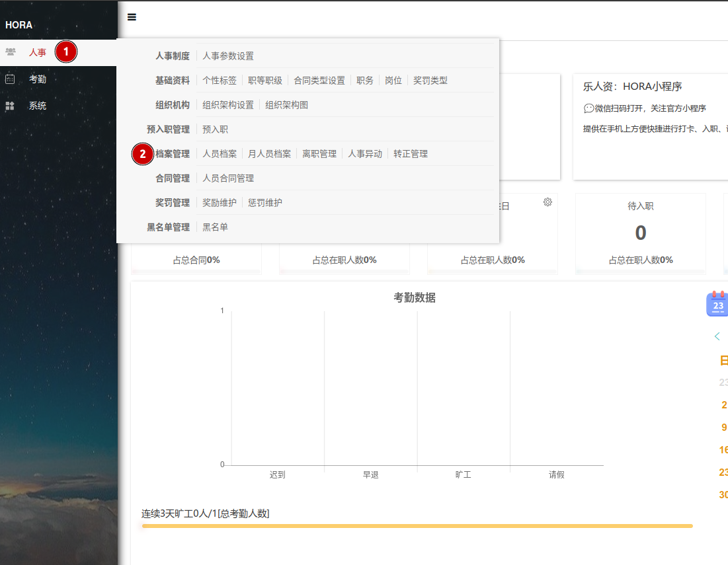Open 预入职 under 预入职管理
The height and width of the screenshot is (565, 728).
tap(215, 130)
